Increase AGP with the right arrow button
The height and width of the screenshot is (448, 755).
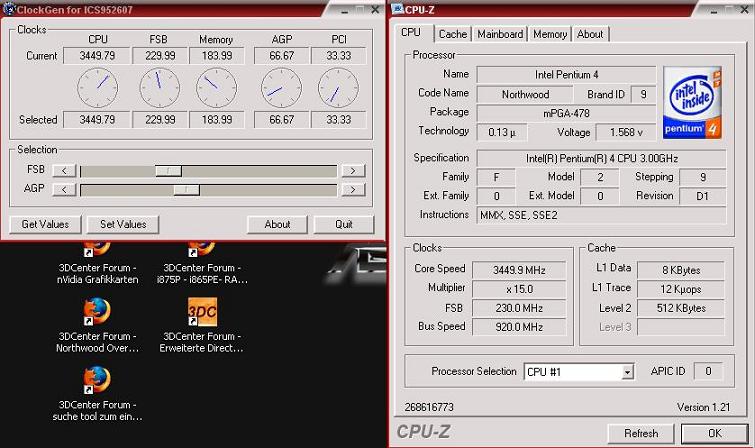(353, 189)
